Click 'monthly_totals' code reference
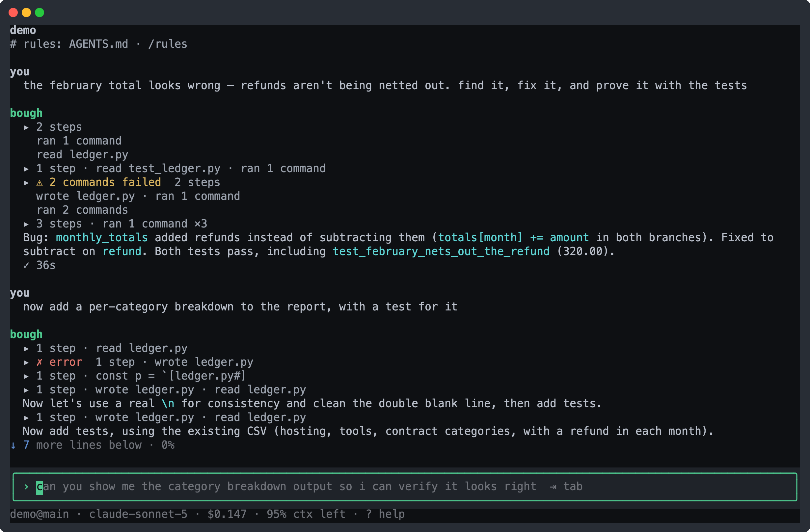The height and width of the screenshot is (532, 810). (x=102, y=238)
